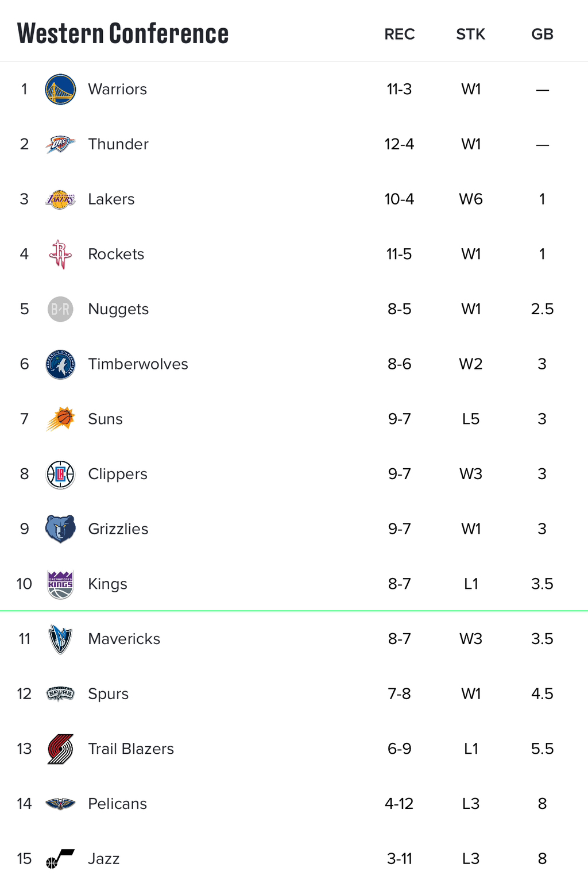
Task: Select the GB column header
Action: point(542,34)
